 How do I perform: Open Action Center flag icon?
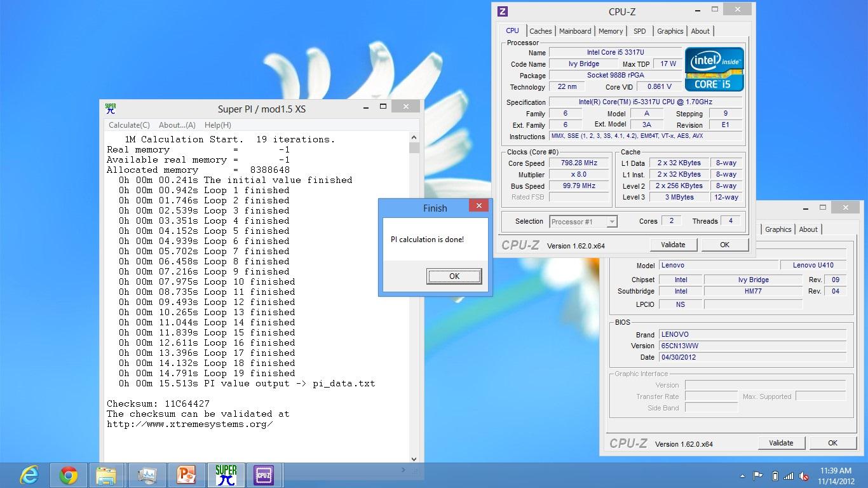pos(757,475)
